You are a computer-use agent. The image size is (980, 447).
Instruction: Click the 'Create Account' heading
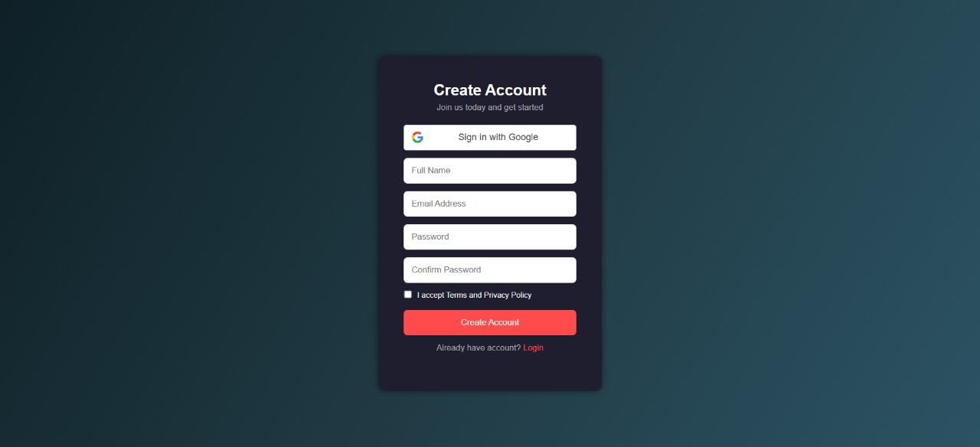click(490, 90)
